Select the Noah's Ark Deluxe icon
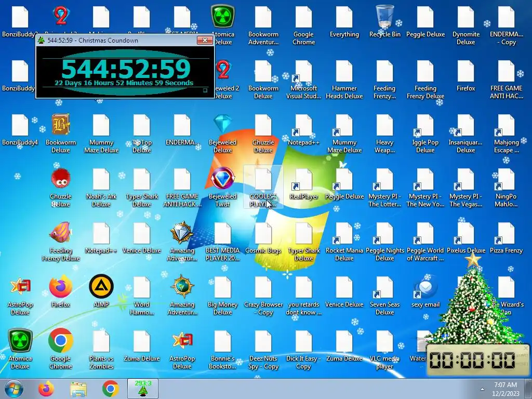This screenshot has height=399, width=532. [101, 188]
